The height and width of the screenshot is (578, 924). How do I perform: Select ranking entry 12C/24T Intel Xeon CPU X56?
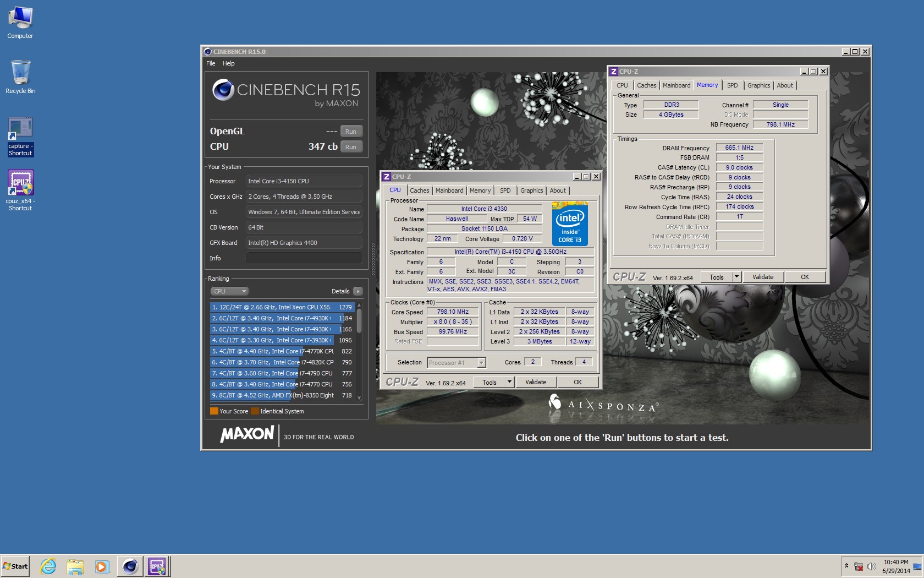[282, 307]
